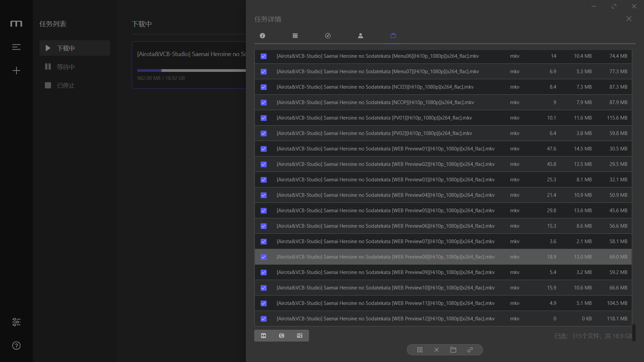Click the file list scrollbar
This screenshot has width=644, height=362.
click(634, 333)
